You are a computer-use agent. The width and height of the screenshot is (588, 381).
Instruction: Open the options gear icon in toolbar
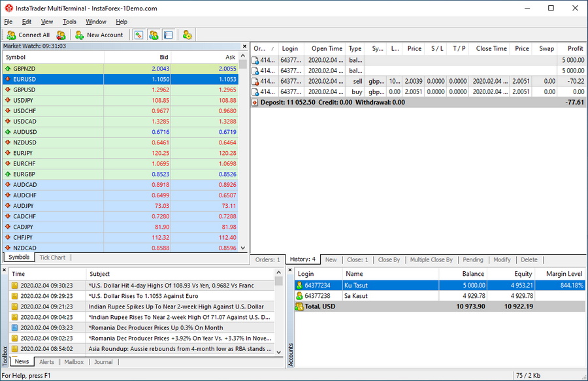(188, 35)
